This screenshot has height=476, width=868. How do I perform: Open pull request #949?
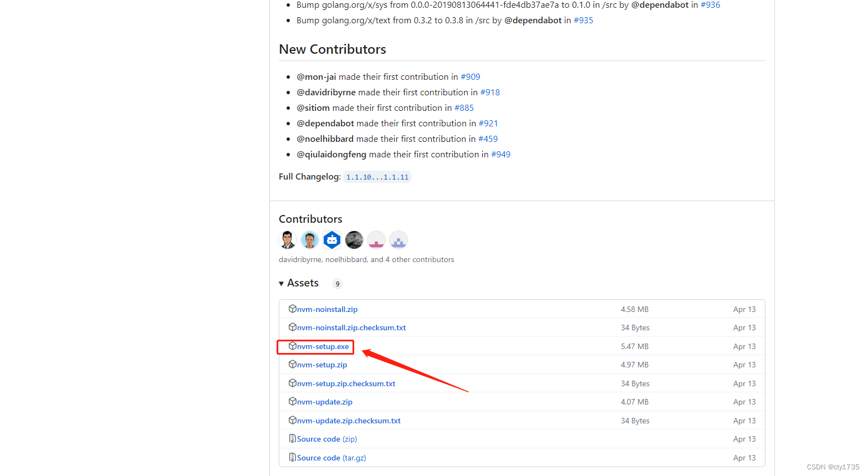(x=501, y=155)
